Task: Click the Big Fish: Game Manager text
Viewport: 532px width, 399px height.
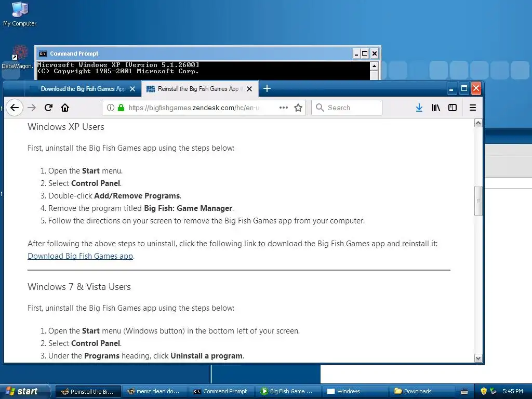Action: tap(188, 208)
